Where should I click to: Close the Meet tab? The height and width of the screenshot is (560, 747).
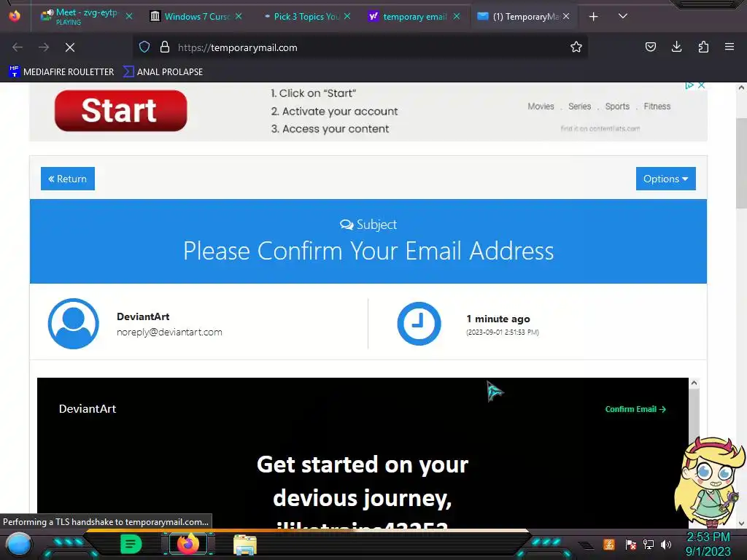pos(129,16)
